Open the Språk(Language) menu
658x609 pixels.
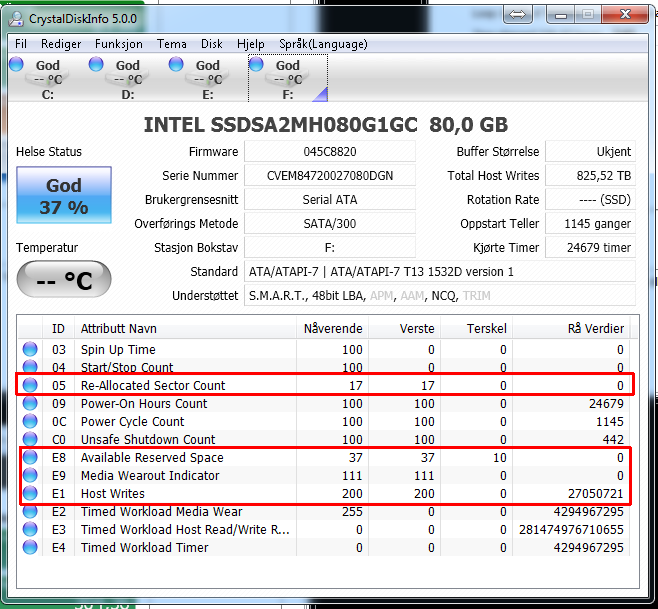pos(323,44)
